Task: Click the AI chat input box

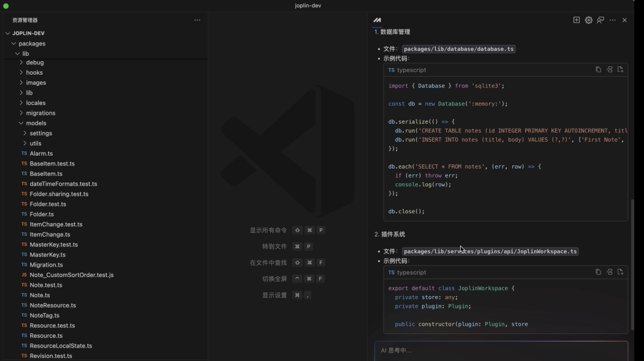Action: pyautogui.click(x=501, y=351)
